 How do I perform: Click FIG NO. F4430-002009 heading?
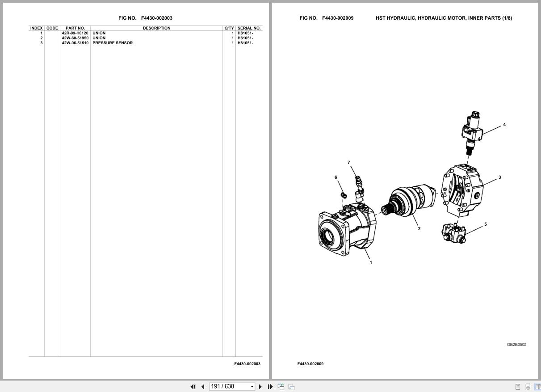(327, 18)
